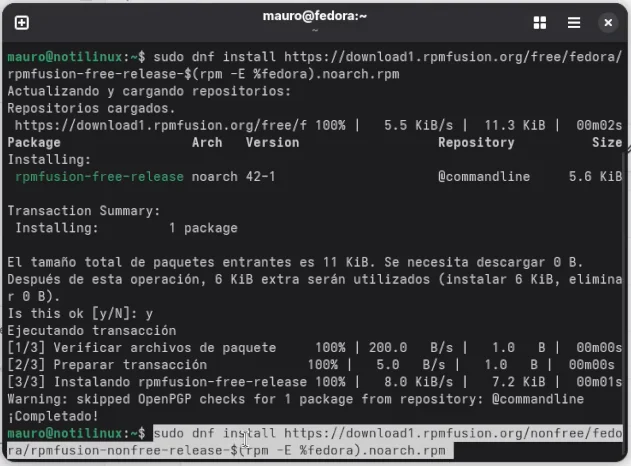Click the Transaction Summary line

pyautogui.click(x=83, y=211)
